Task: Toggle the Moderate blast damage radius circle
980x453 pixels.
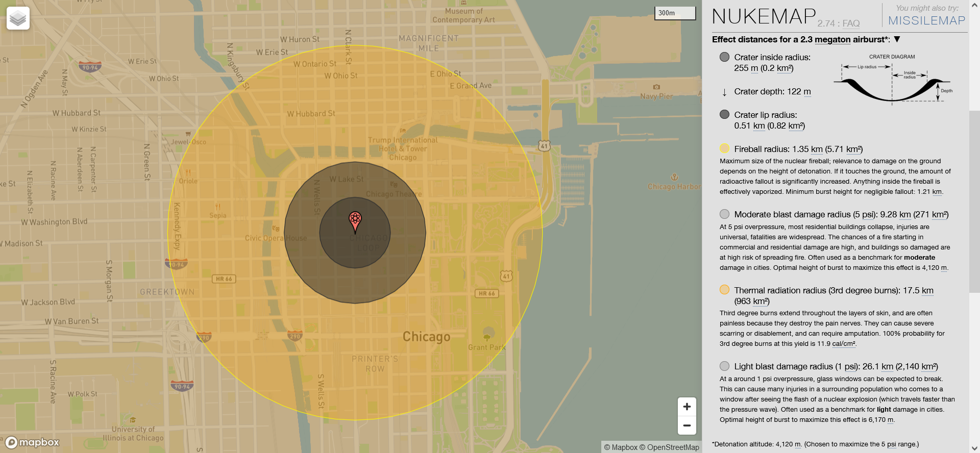Action: click(724, 214)
